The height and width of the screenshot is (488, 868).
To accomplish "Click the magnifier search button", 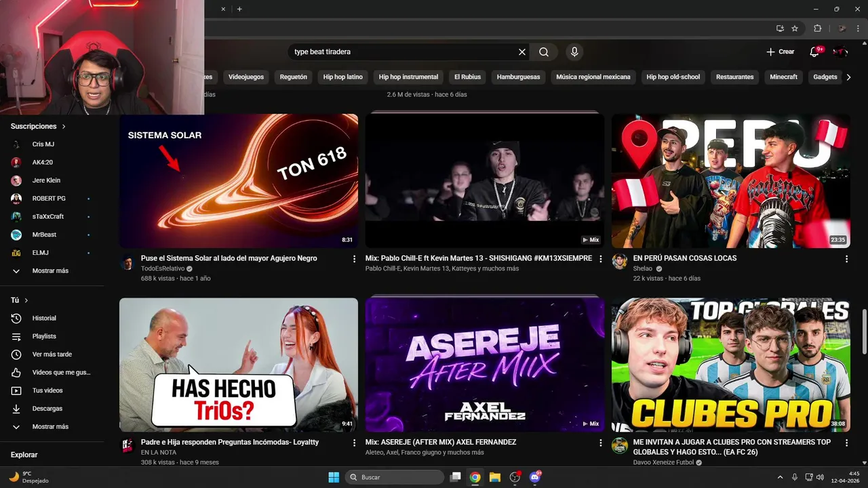I will (544, 52).
